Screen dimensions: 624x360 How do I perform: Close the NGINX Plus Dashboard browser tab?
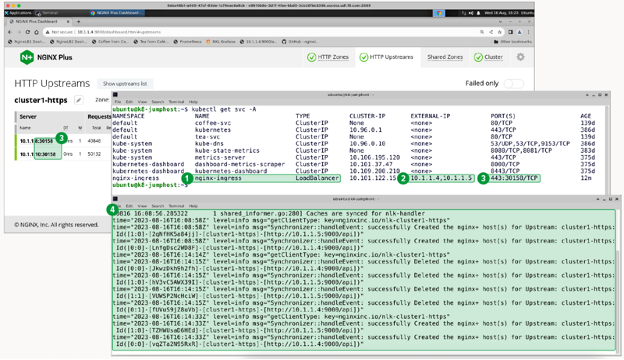click(68, 21)
